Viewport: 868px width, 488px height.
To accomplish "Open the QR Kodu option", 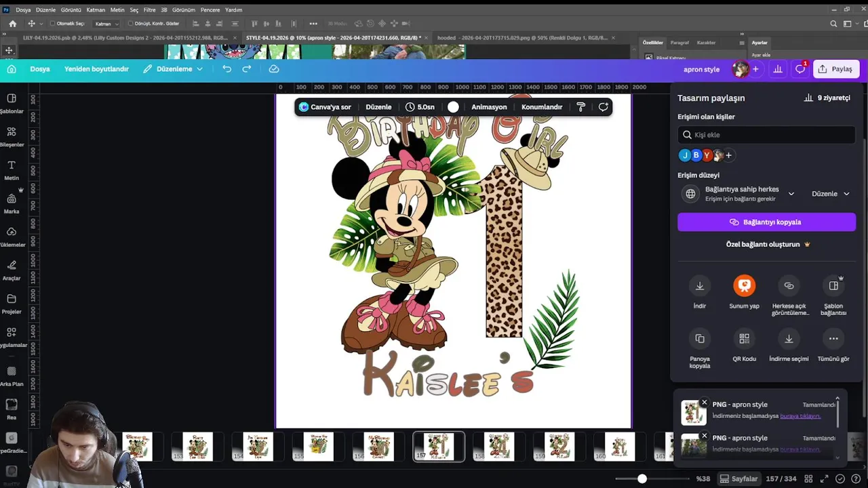I will 744,338.
